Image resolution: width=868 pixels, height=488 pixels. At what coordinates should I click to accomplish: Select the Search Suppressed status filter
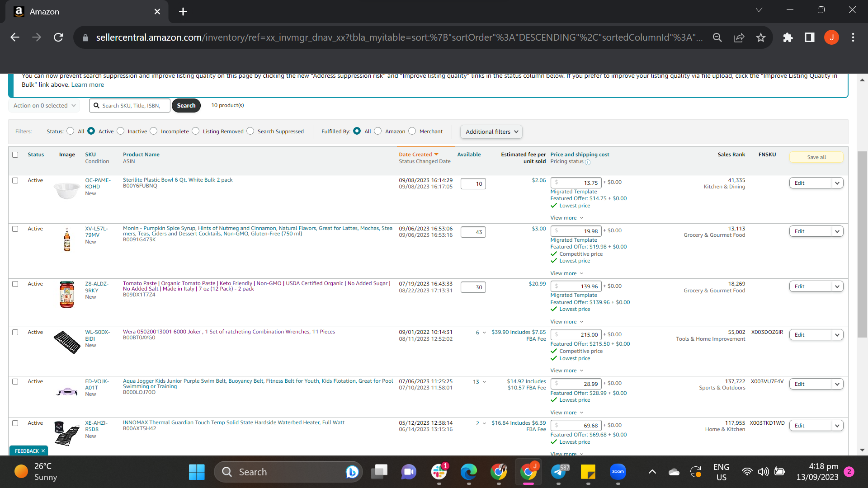click(x=250, y=131)
